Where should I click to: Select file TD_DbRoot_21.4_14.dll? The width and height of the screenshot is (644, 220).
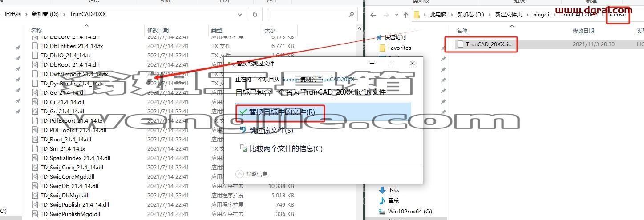[x=69, y=64]
